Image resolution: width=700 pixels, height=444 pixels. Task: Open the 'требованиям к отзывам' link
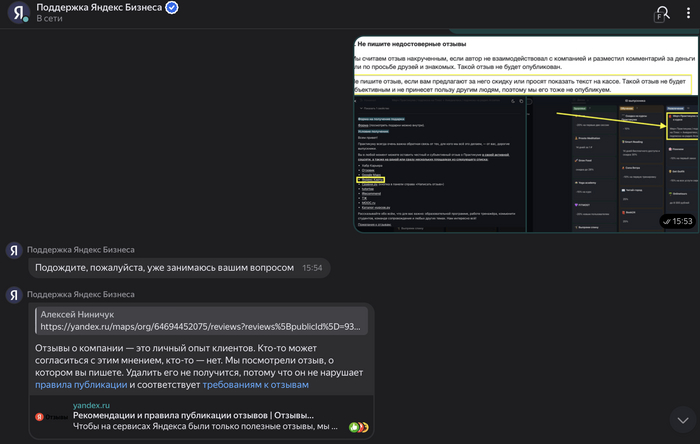click(x=255, y=385)
